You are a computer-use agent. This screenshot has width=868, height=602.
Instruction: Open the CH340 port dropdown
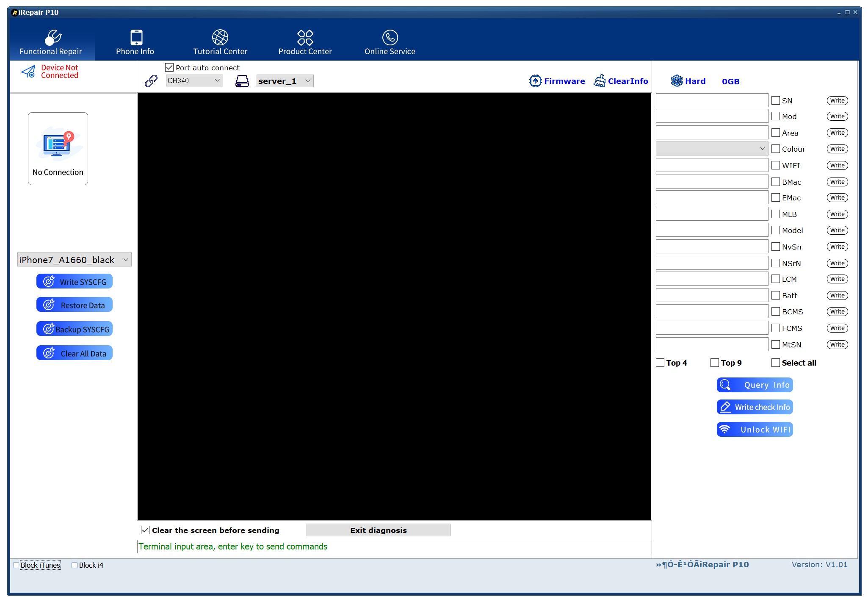tap(194, 80)
